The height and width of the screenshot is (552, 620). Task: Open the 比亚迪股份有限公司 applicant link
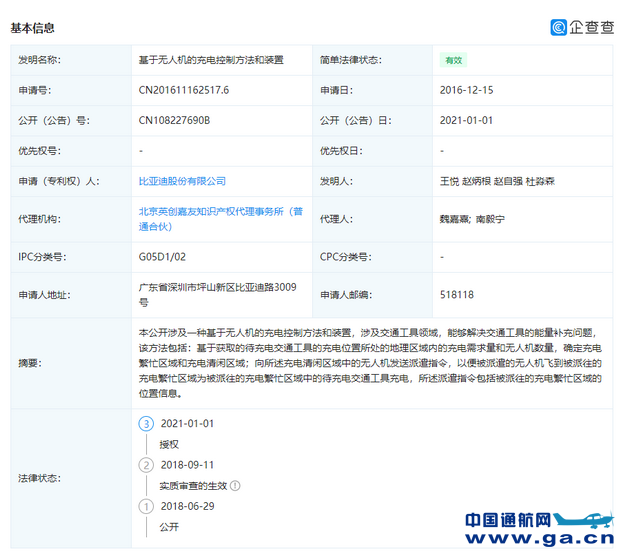[x=182, y=181]
